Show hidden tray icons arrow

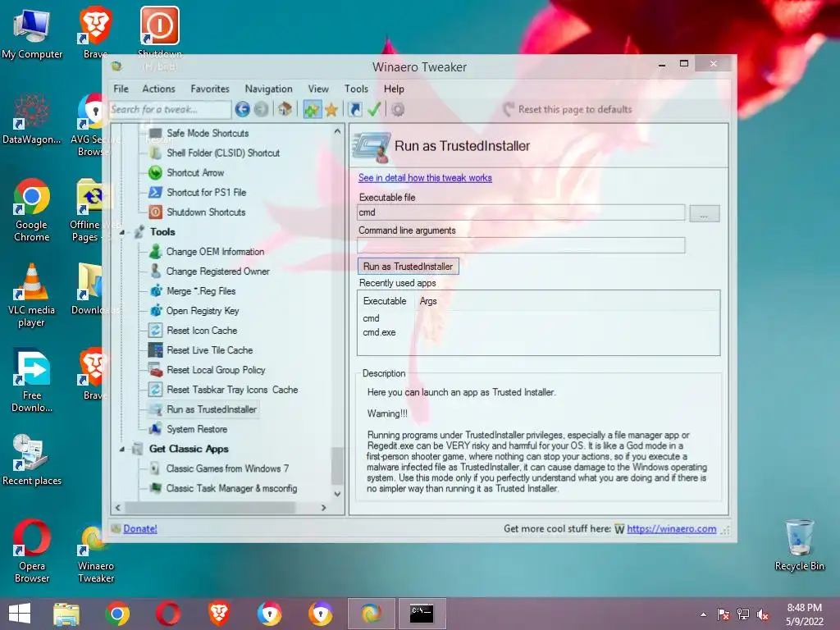point(703,614)
